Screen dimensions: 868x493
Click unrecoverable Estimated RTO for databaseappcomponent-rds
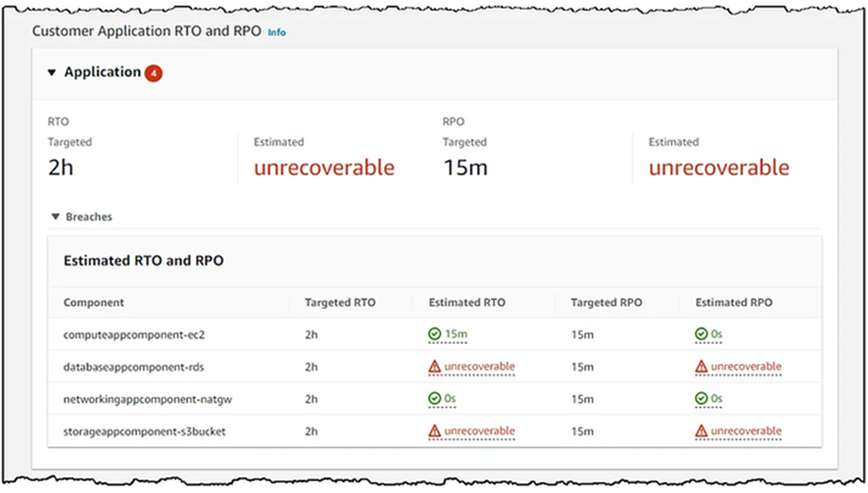click(x=479, y=366)
